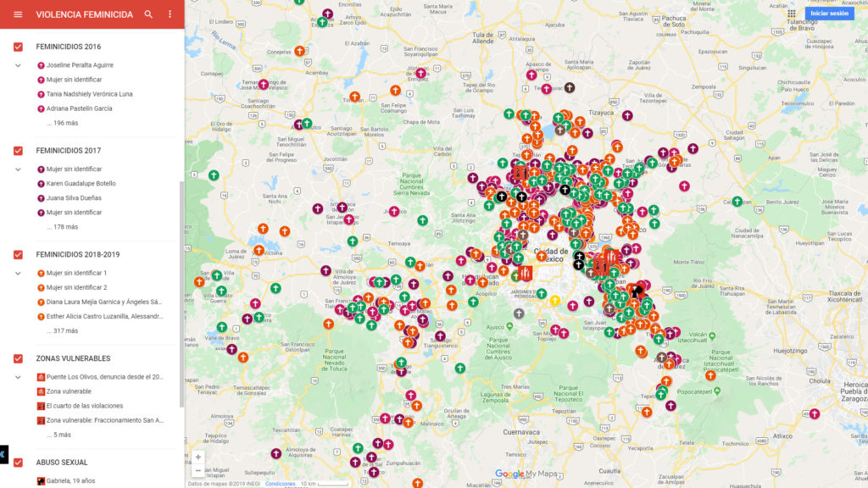The image size is (868, 488).
Task: Open the Google apps grid icon
Action: pyautogui.click(x=792, y=14)
